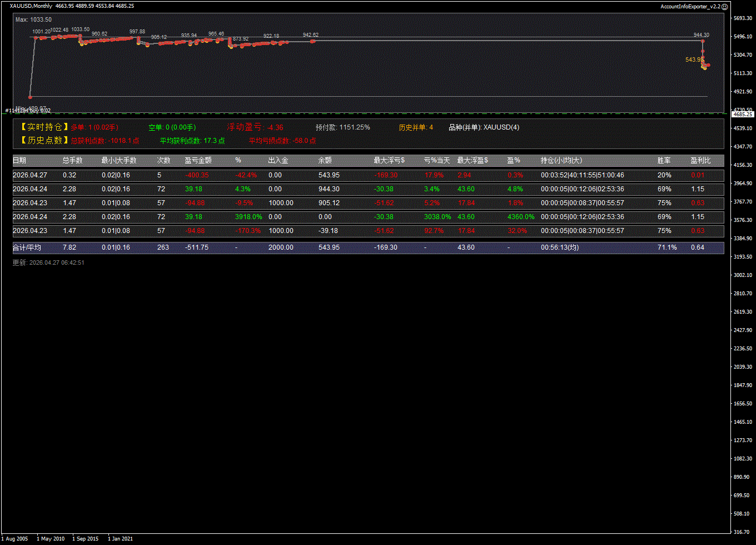Click the 日期 column header
This screenshot has height=545, width=756.
coord(19,161)
